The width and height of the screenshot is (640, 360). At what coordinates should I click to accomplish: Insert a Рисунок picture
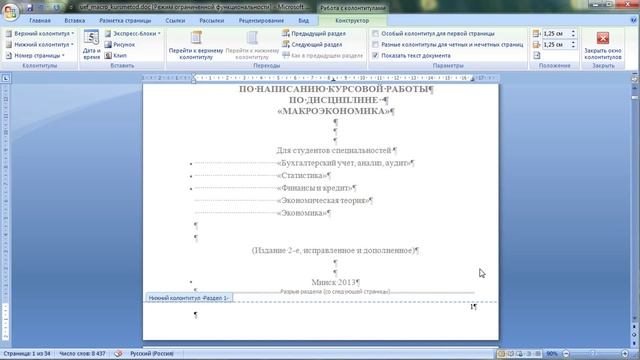coord(119,44)
